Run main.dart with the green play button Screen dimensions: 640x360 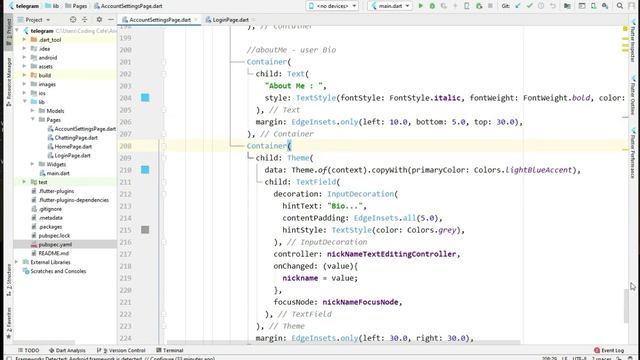coord(420,6)
